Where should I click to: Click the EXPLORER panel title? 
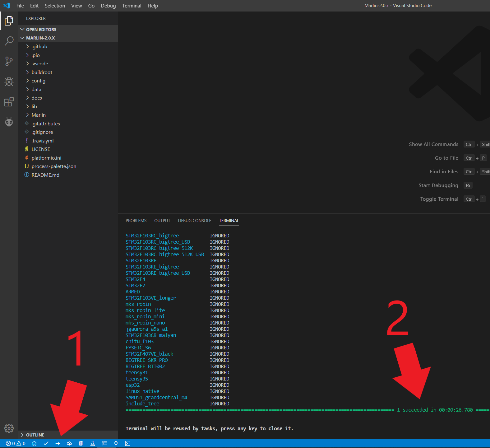(x=36, y=18)
